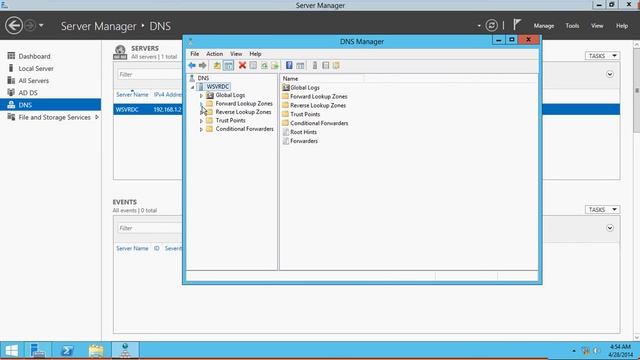Select the DNS root tree node

203,78
